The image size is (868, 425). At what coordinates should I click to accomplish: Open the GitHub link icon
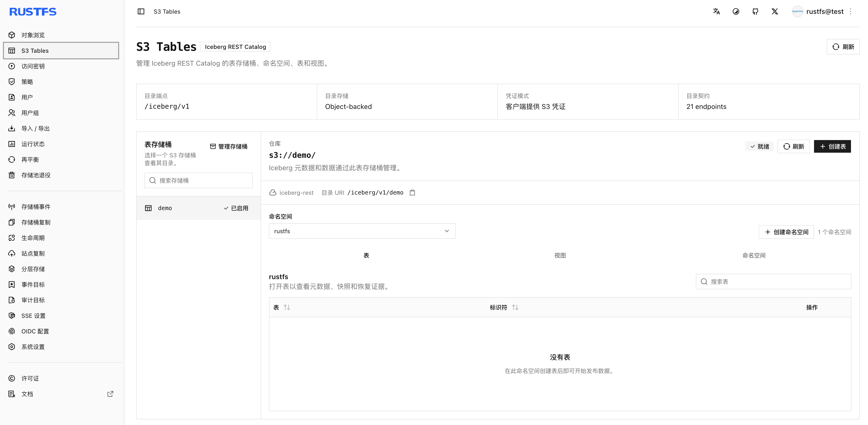[x=755, y=11]
